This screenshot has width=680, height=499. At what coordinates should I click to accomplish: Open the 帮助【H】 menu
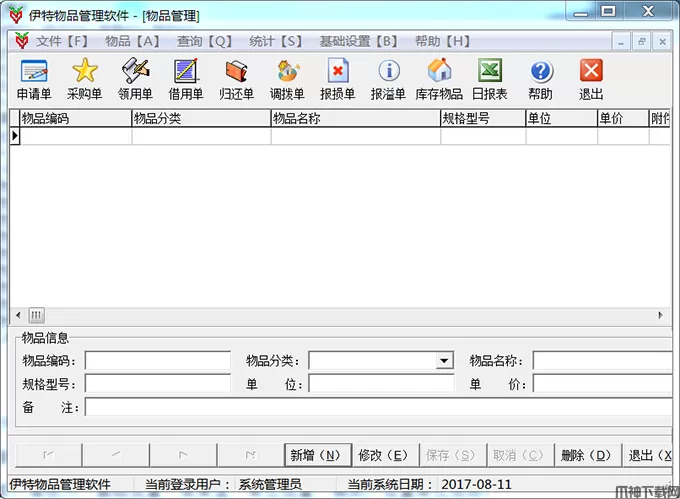(x=442, y=41)
